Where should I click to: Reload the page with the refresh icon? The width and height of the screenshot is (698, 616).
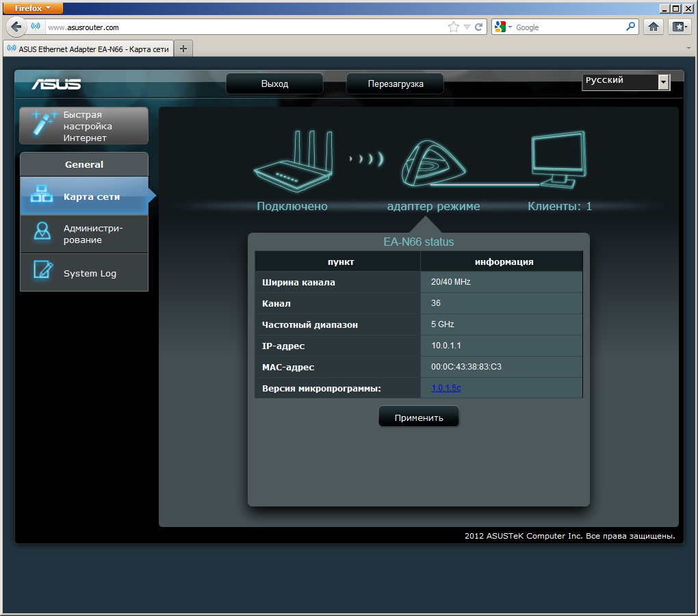pyautogui.click(x=478, y=27)
